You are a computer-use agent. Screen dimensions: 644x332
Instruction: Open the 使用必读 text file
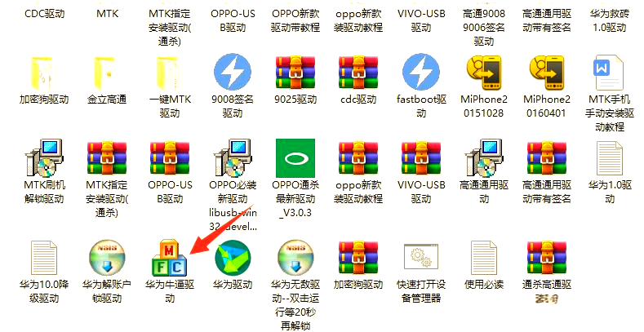click(484, 259)
